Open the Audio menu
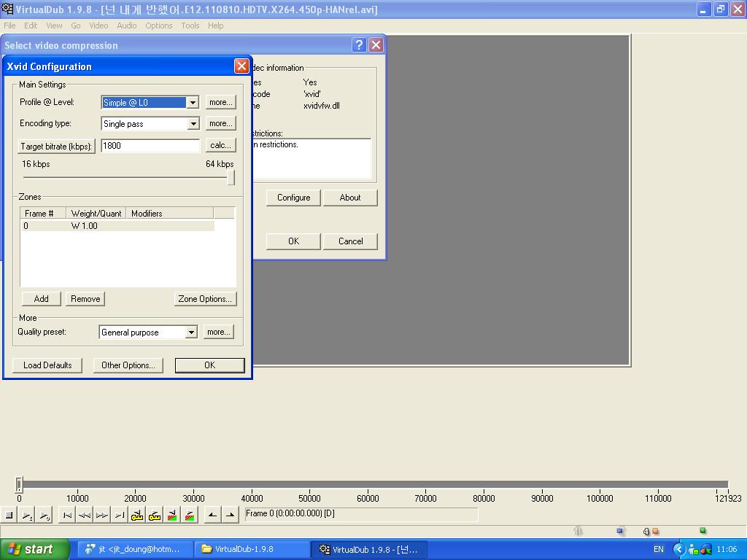747x560 pixels. point(127,26)
